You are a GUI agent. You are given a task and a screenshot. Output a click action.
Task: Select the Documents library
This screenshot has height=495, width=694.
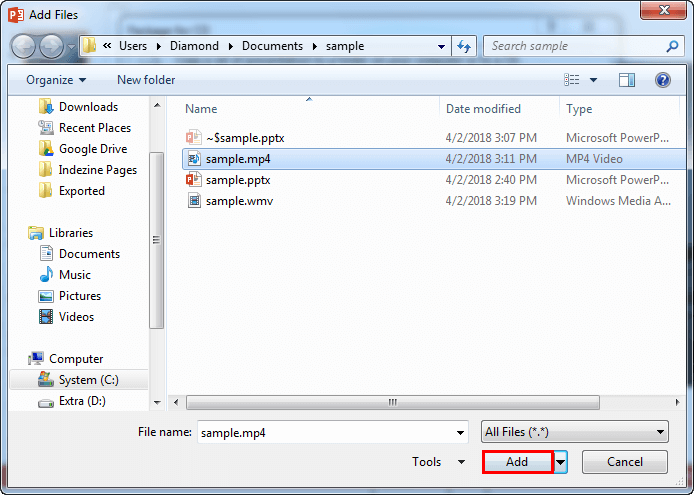[x=89, y=254]
